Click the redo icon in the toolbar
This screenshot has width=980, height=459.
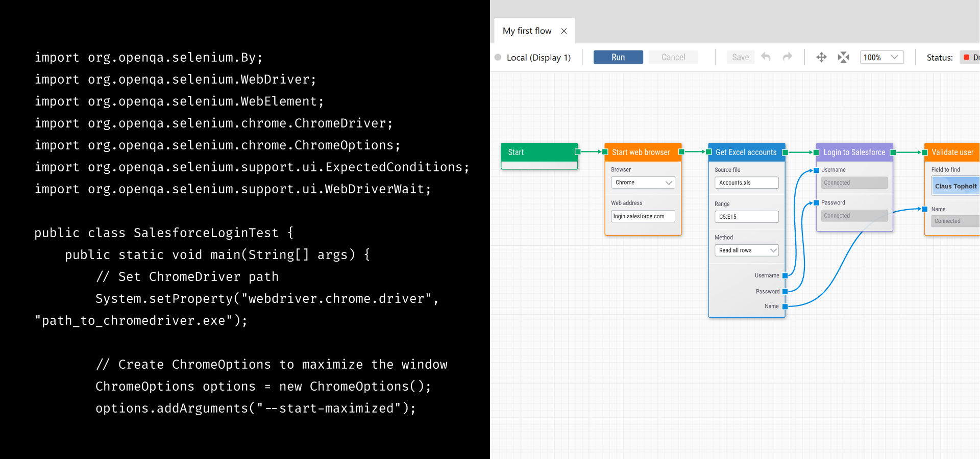click(788, 57)
